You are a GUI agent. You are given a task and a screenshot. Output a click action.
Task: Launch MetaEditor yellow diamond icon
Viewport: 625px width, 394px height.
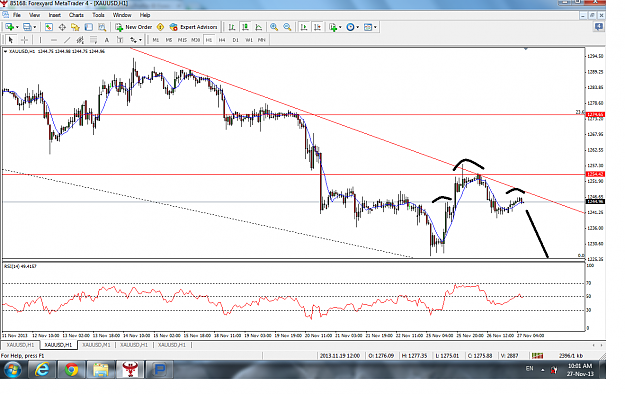[x=160, y=27]
